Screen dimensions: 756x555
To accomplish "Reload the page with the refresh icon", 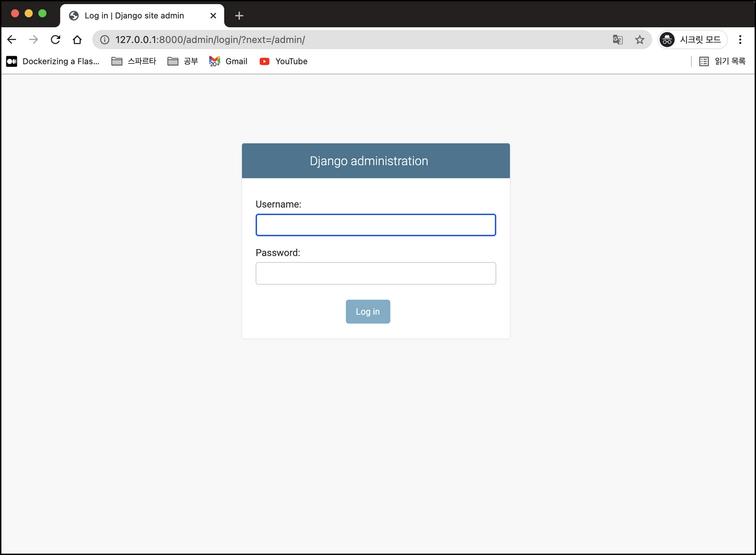I will [x=56, y=40].
